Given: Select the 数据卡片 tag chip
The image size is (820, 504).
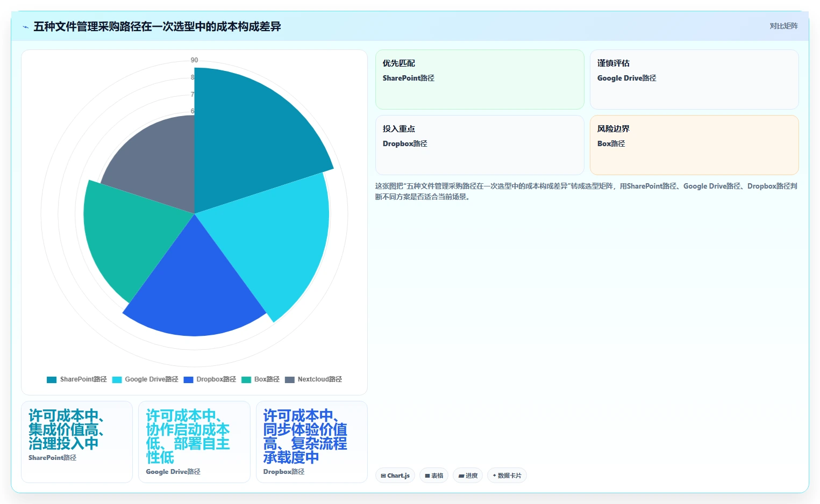Looking at the screenshot, I should pos(507,476).
